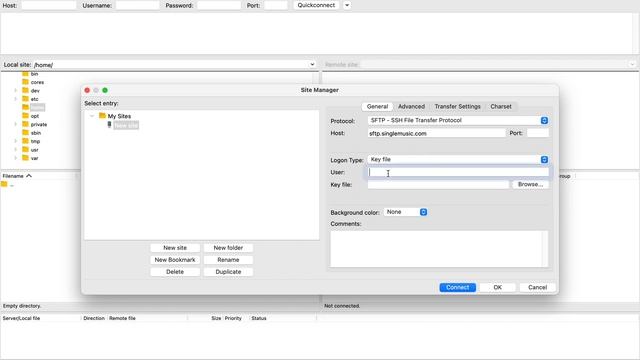The width and height of the screenshot is (640, 360).
Task: Select the dev folder icon
Action: [25, 91]
